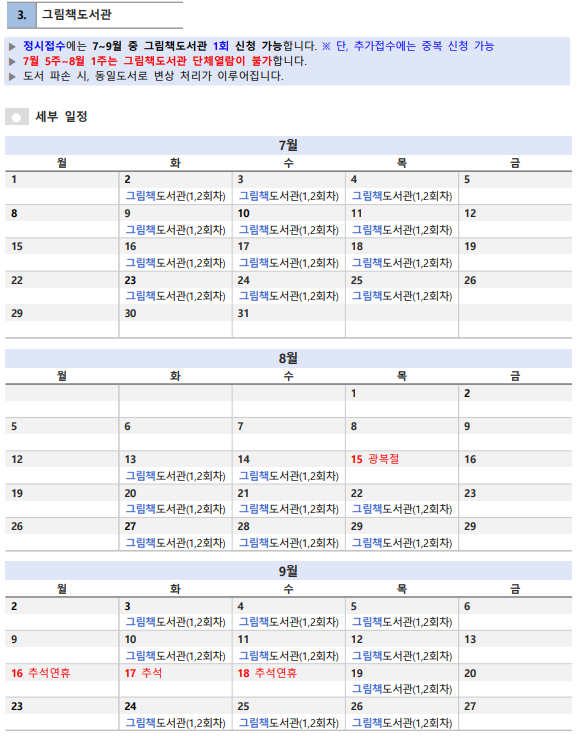Screen dimensions: 578x736
Task: Click 그림책도서관(1,2회차) on July 23
Action: click(176, 296)
